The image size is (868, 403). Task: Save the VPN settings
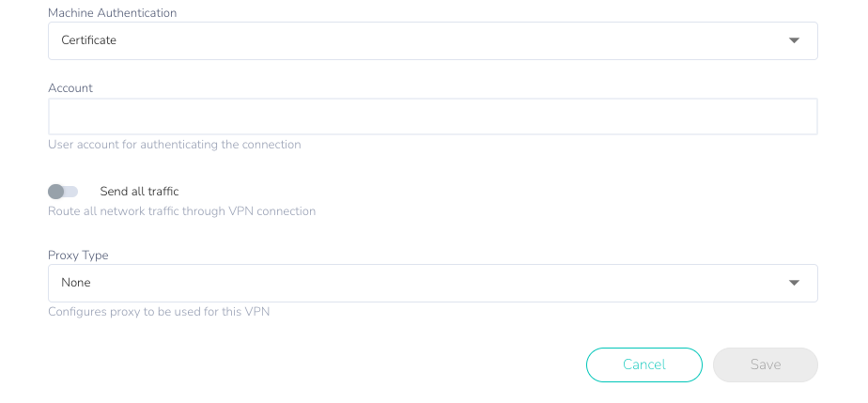766,364
